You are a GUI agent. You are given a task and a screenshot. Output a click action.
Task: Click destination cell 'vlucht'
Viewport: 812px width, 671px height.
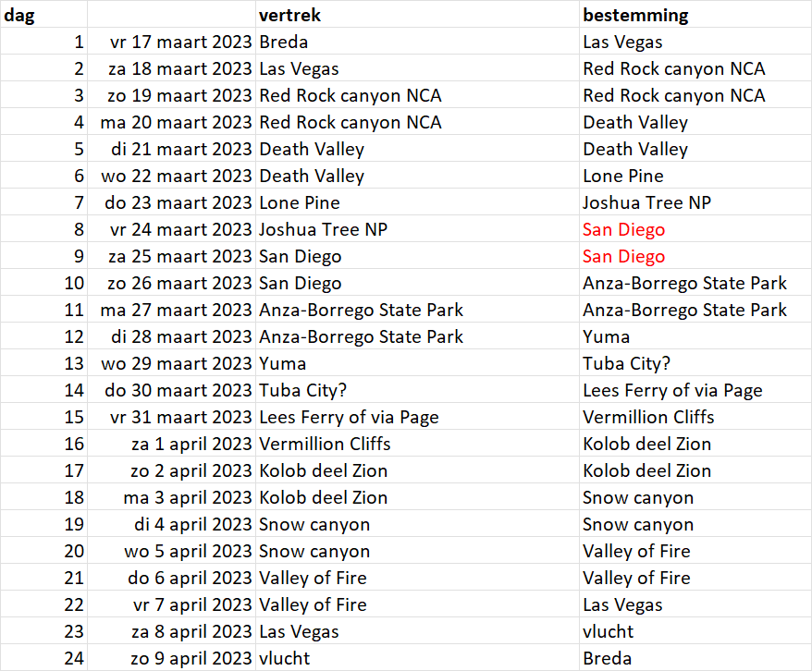tap(608, 631)
